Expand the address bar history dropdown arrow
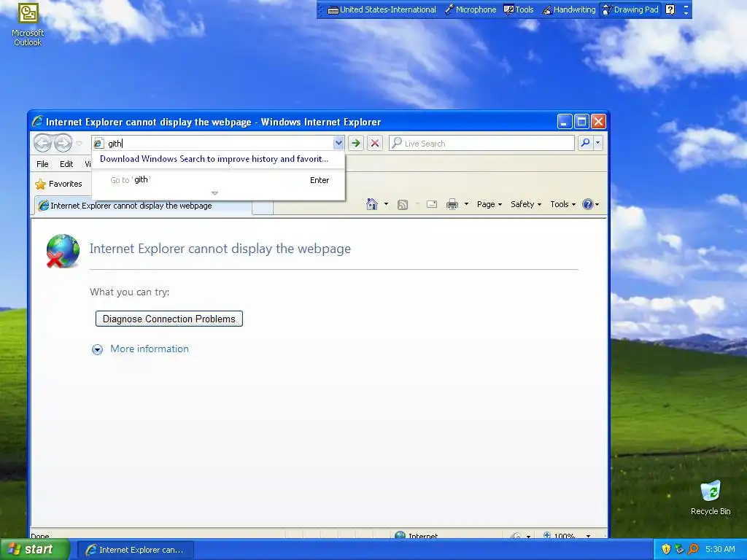 coord(338,143)
